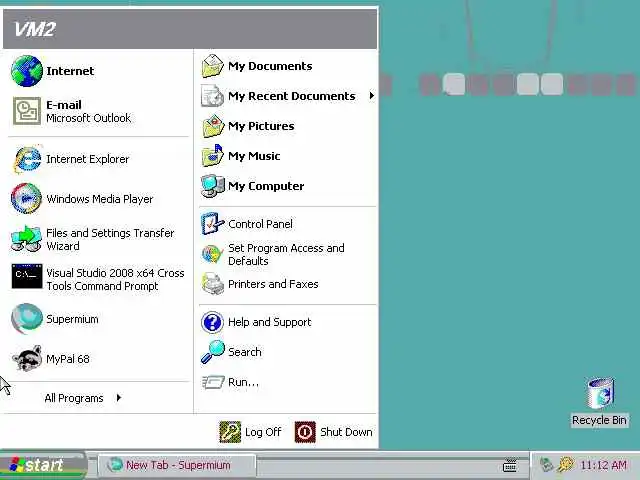Click the My Music label text
The image size is (640, 480).
254,156
